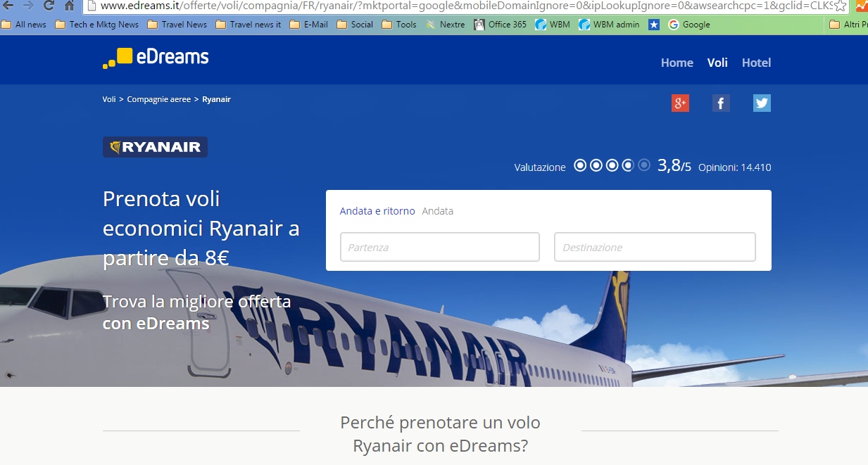Screen dimensions: 868x465
Task: Expand the E-Mail bookmark folder
Action: pos(309,25)
